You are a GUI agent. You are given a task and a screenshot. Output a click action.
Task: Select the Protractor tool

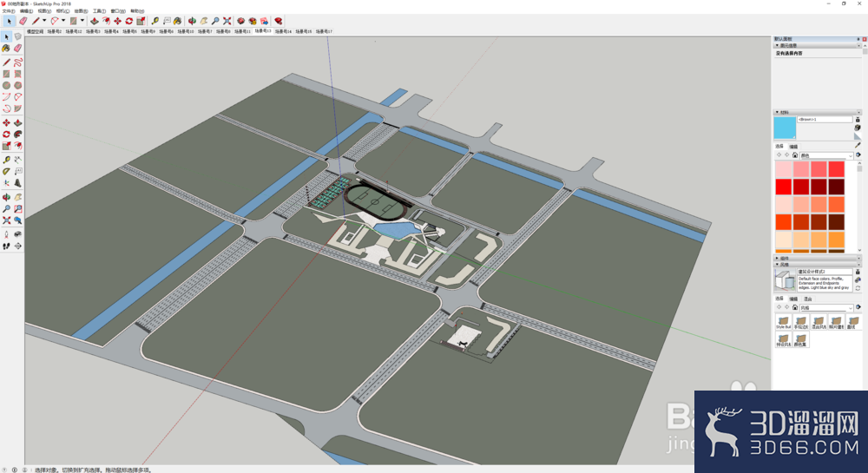pos(6,172)
